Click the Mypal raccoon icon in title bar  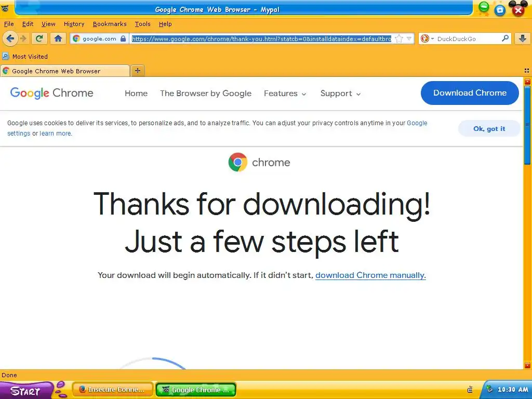[5, 8]
